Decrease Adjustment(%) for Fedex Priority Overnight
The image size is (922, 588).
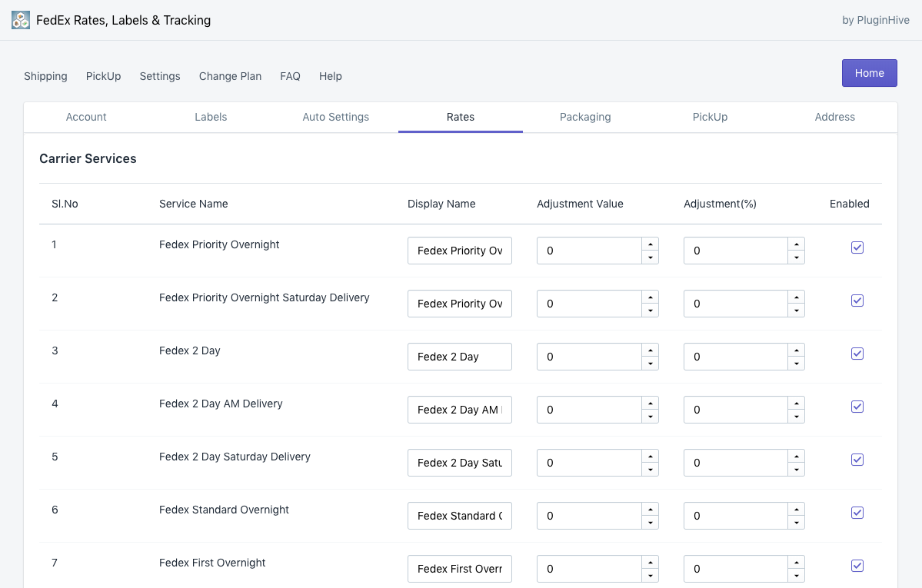coord(796,257)
